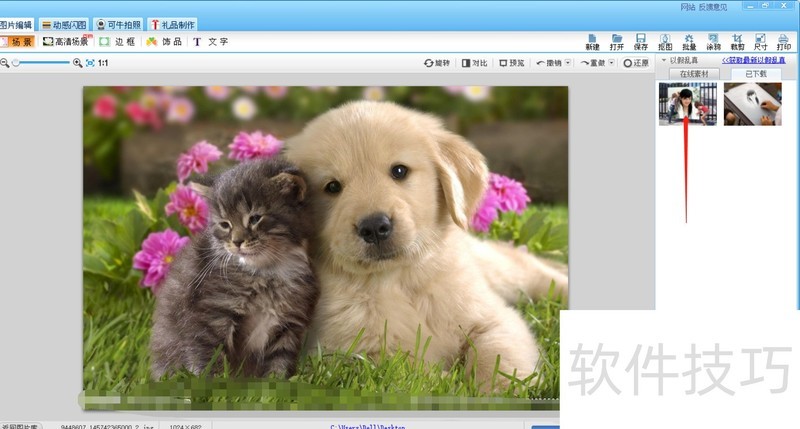This screenshot has height=429, width=800.
Task: Click the zoom slider track
Action: [x=43, y=63]
